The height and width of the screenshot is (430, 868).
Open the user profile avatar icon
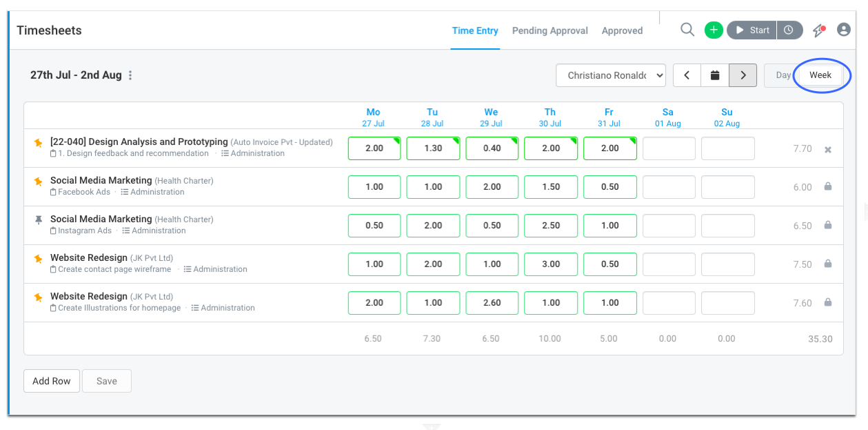click(844, 30)
